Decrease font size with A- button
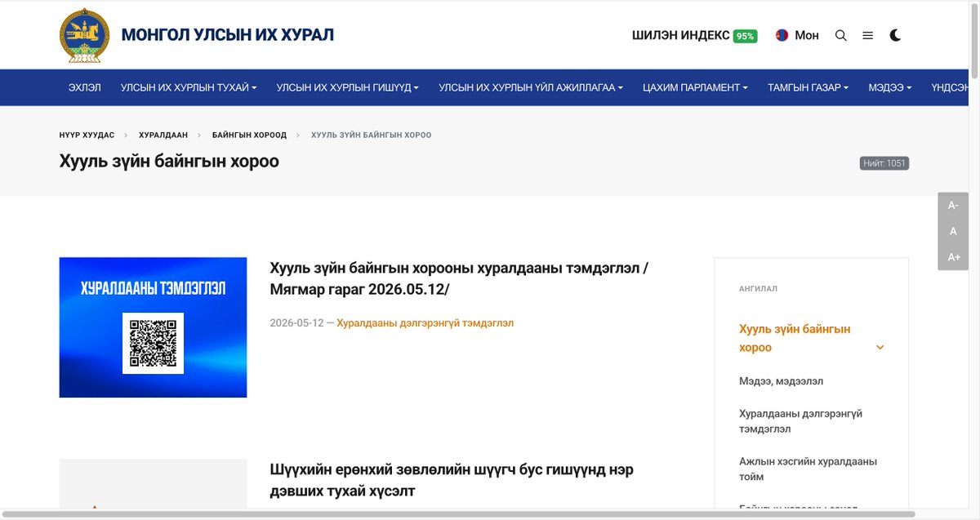Viewport: 980px width, 520px height. tap(953, 206)
